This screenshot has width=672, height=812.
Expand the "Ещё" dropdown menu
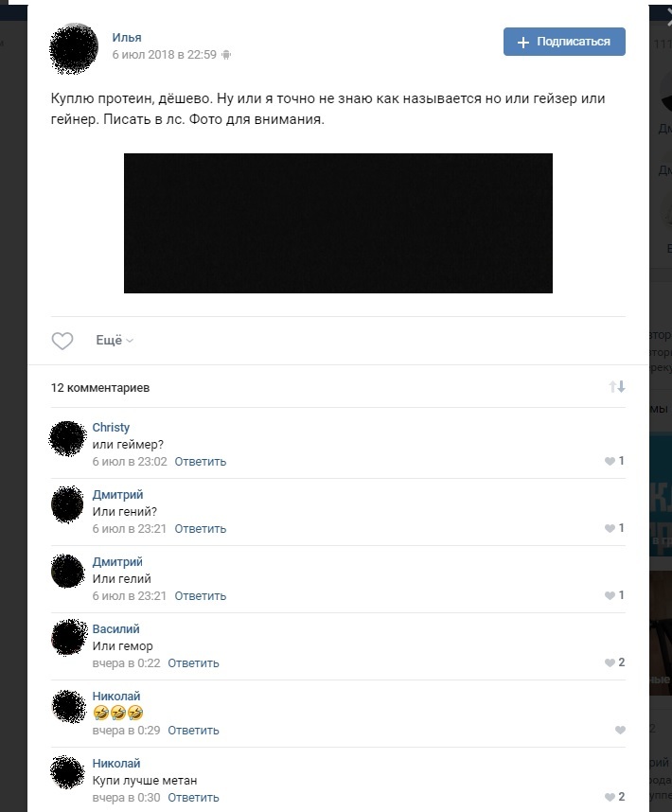click(x=115, y=341)
